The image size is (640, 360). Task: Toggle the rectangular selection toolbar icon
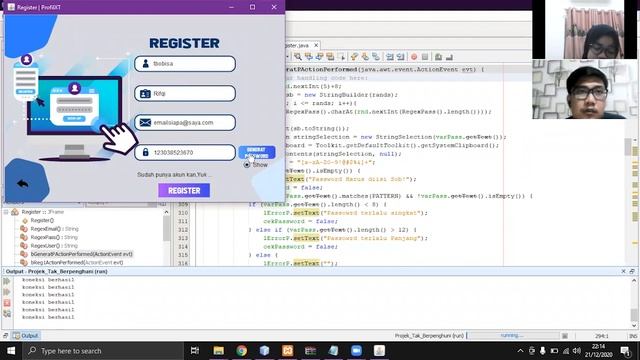tap(341, 57)
